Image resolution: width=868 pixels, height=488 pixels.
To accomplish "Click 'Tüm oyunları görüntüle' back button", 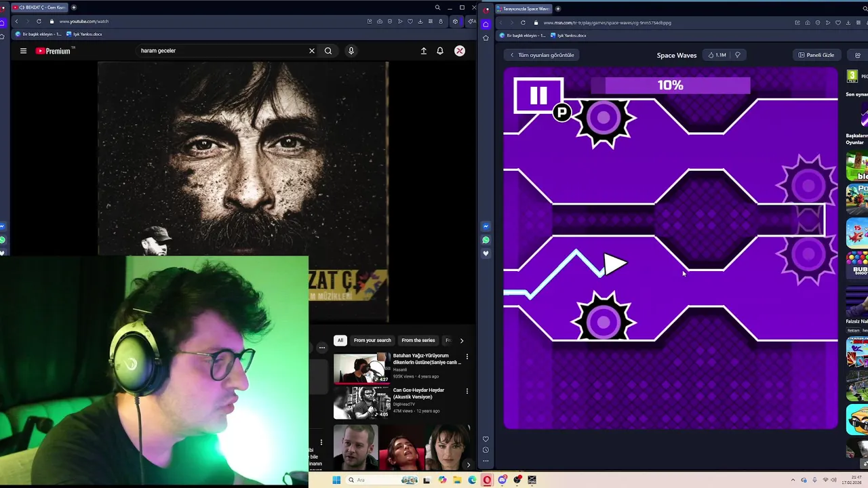I will [542, 55].
